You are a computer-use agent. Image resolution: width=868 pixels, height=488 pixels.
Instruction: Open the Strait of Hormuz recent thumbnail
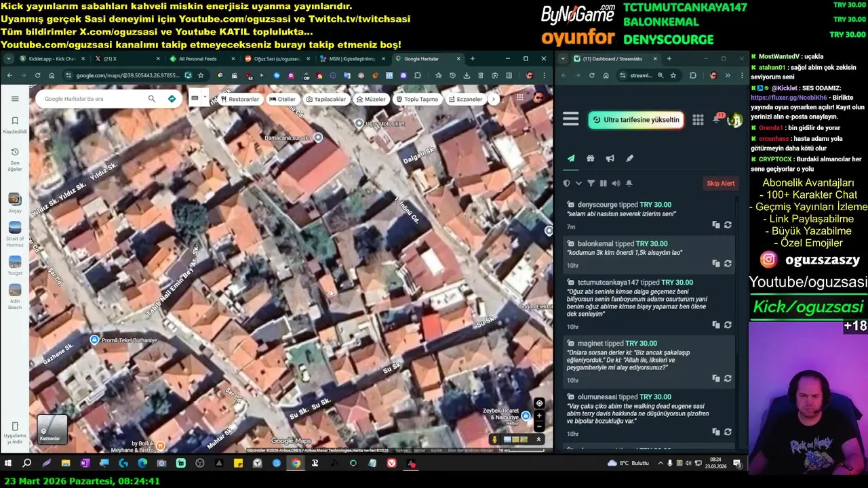pos(15,234)
